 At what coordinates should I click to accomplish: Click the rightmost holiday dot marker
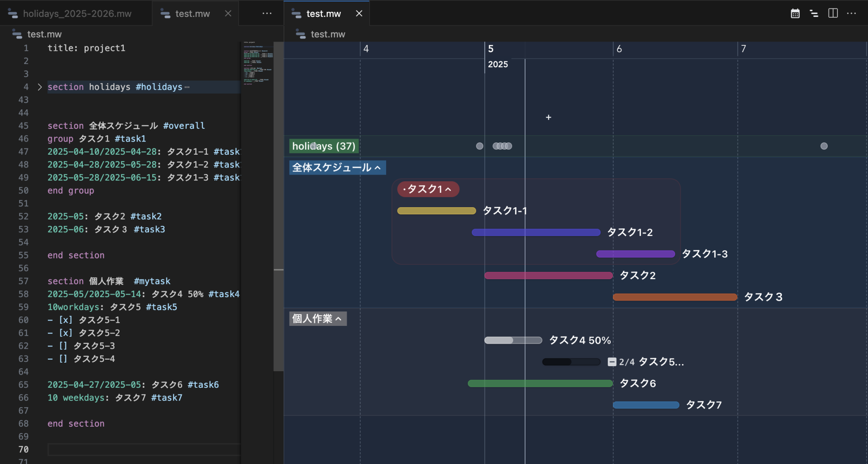pos(823,146)
